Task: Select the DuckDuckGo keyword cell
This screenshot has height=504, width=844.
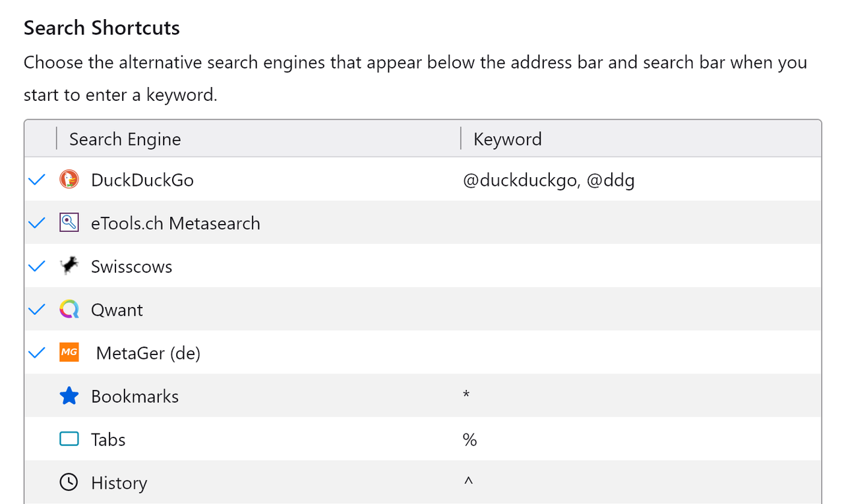Action: [x=549, y=180]
